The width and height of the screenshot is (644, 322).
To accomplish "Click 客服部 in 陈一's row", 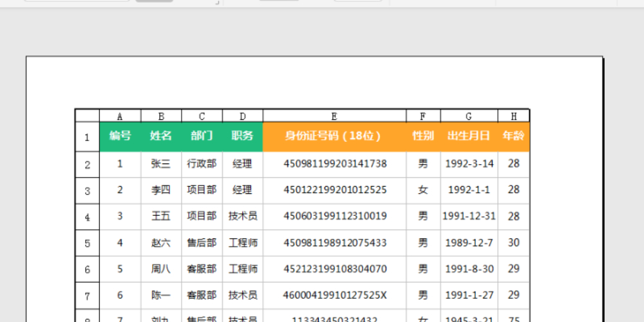I will [202, 296].
